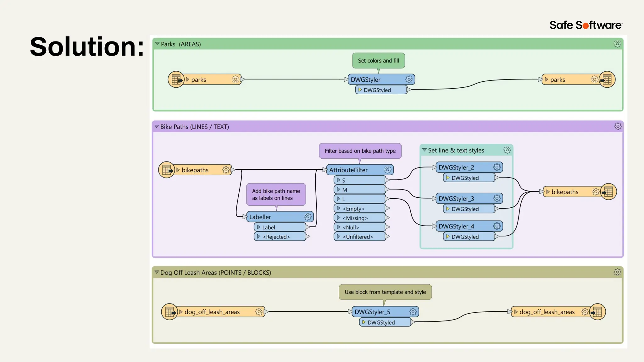Click the DWGStyler_3 gear icon
Screen dimensions: 644x362
[x=497, y=198]
